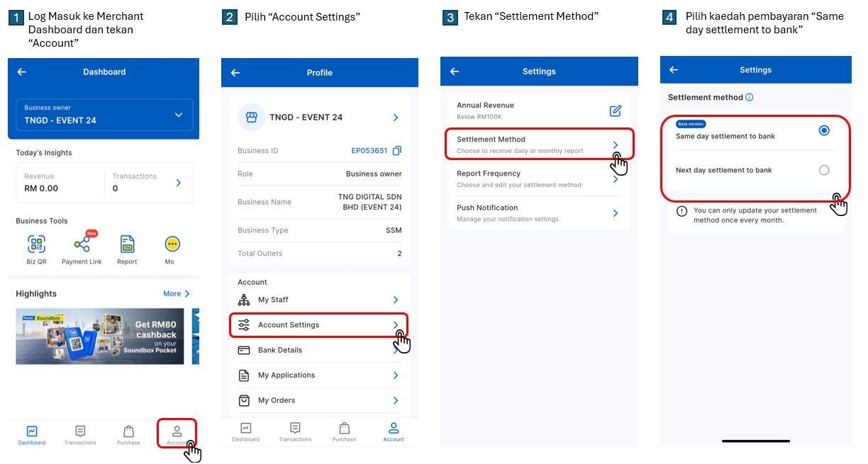Expand the My Orders chevron
This screenshot has width=868, height=464.
click(x=396, y=401)
